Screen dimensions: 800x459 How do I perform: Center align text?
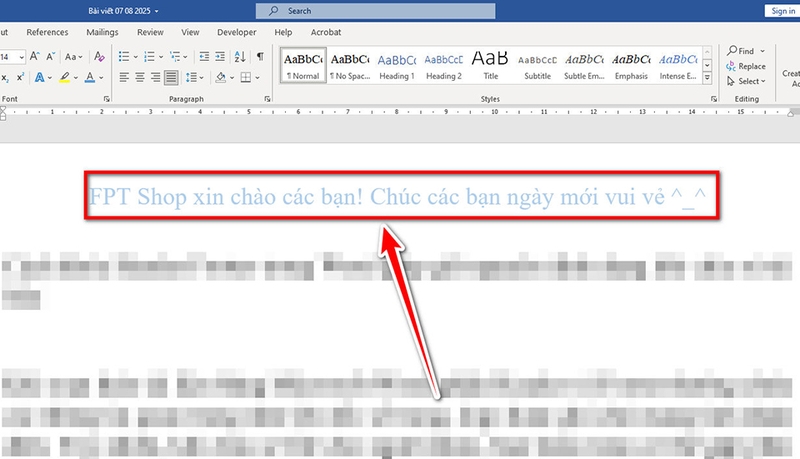[x=140, y=77]
